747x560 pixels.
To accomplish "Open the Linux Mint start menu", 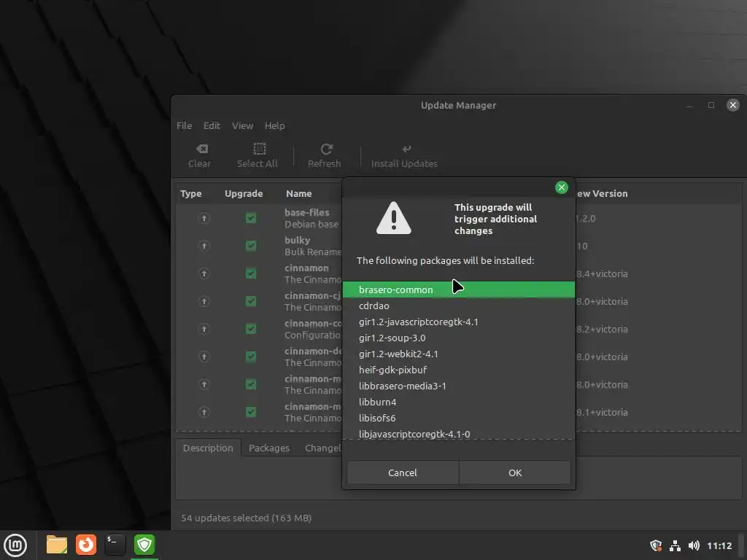I will point(15,545).
